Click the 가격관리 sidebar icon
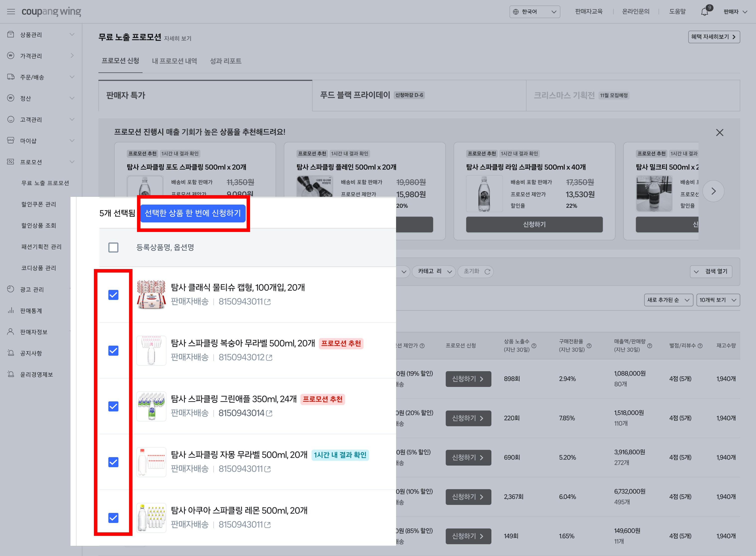Viewport: 756px width, 556px height. point(11,56)
